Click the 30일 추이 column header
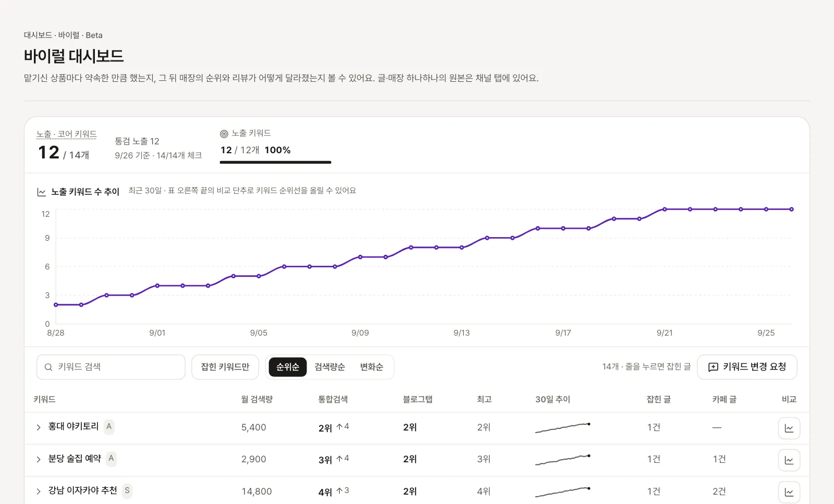834x504 pixels. pos(553,399)
